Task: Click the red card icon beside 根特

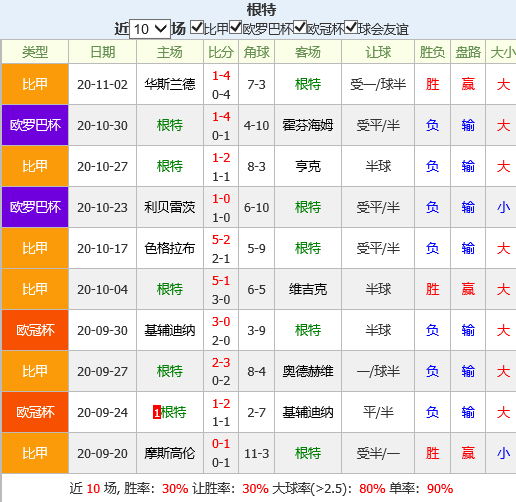Action: (x=157, y=413)
